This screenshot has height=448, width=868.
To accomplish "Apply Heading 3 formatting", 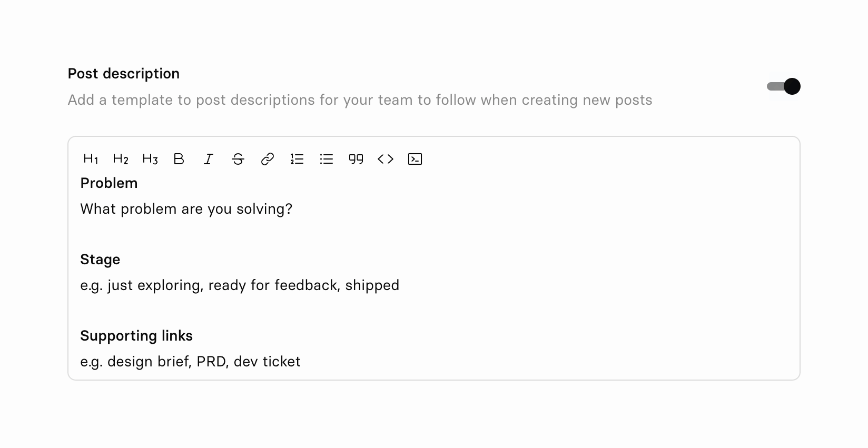I will coord(150,159).
